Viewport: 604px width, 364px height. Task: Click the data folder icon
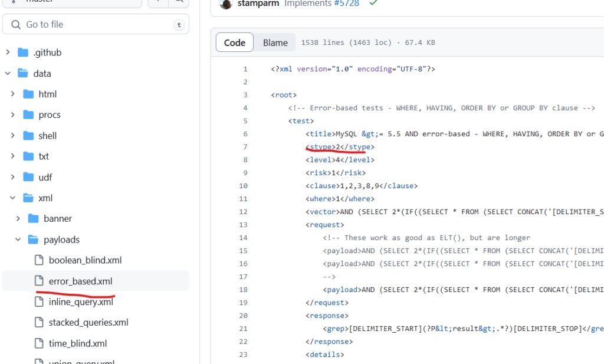(x=23, y=73)
